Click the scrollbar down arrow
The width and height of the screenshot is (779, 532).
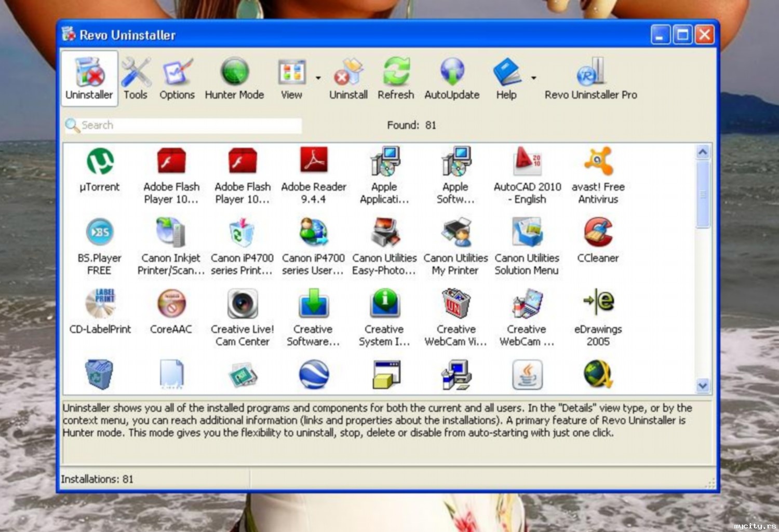point(703,386)
